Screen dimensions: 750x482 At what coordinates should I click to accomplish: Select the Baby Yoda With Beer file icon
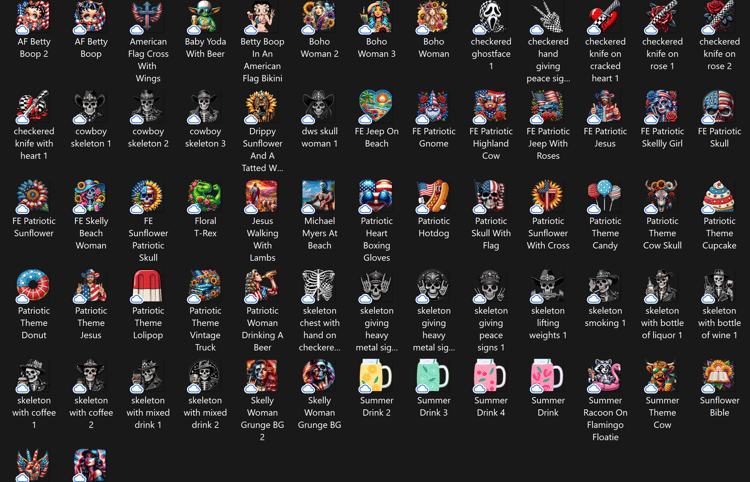205,17
